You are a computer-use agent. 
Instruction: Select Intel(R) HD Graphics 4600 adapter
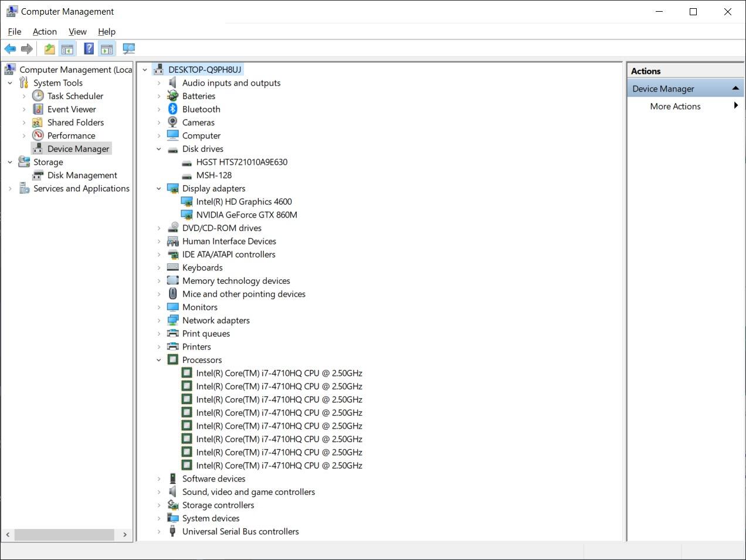click(x=244, y=201)
